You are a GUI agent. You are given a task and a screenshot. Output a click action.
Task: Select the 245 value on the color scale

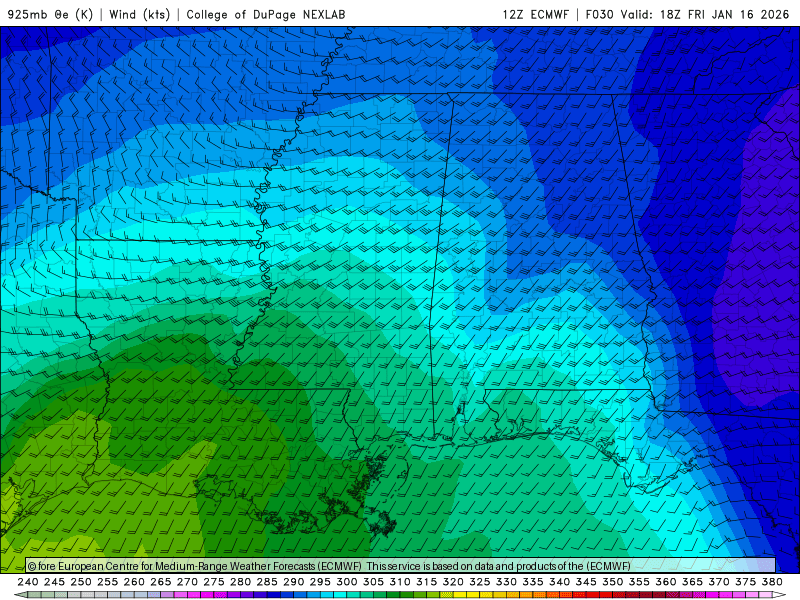(55, 582)
